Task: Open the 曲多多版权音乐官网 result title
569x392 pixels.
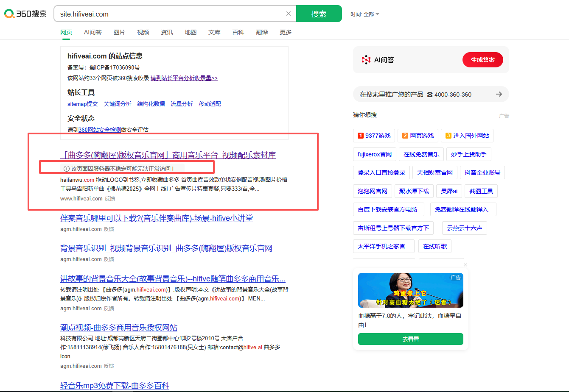Action: pos(168,155)
